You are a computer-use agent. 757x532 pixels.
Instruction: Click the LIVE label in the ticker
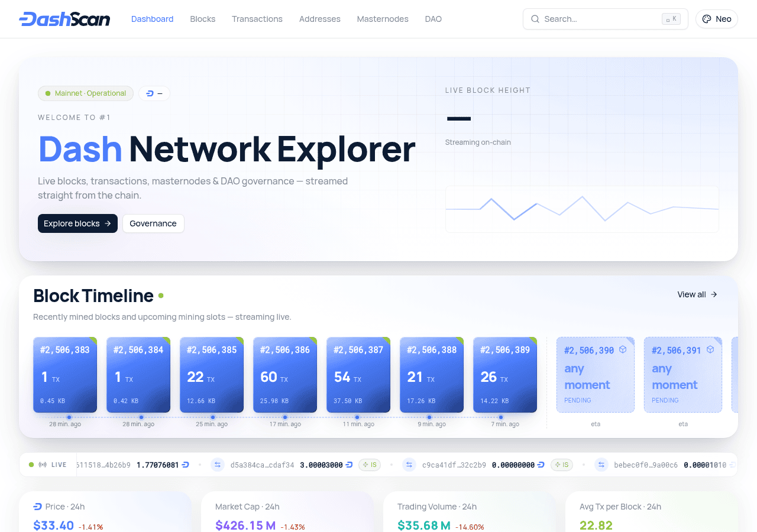coord(59,465)
